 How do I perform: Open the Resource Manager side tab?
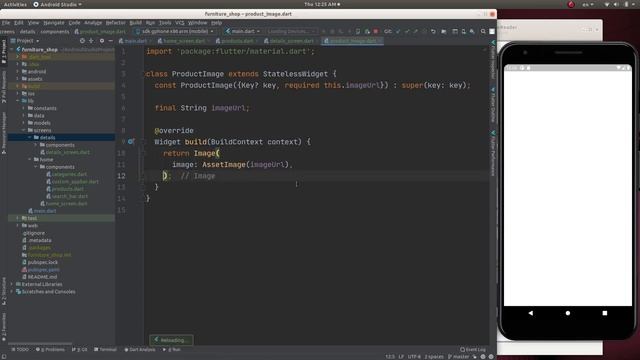click(x=4, y=133)
